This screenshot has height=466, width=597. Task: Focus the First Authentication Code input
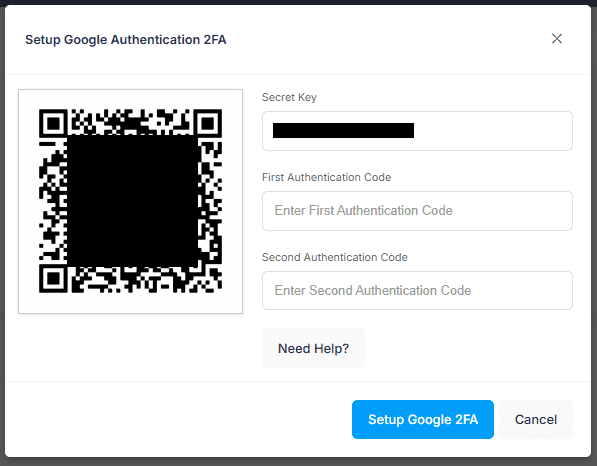pos(417,211)
